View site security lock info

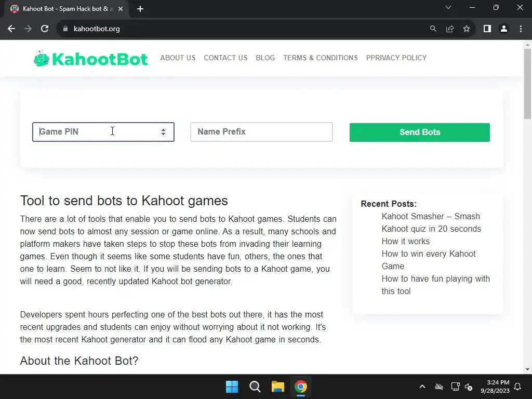point(65,29)
